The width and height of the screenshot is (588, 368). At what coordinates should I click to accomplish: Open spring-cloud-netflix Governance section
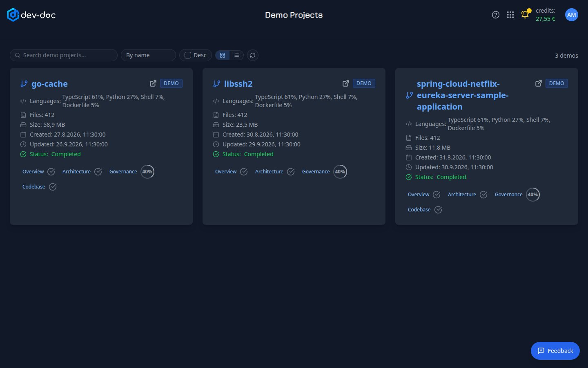(509, 195)
